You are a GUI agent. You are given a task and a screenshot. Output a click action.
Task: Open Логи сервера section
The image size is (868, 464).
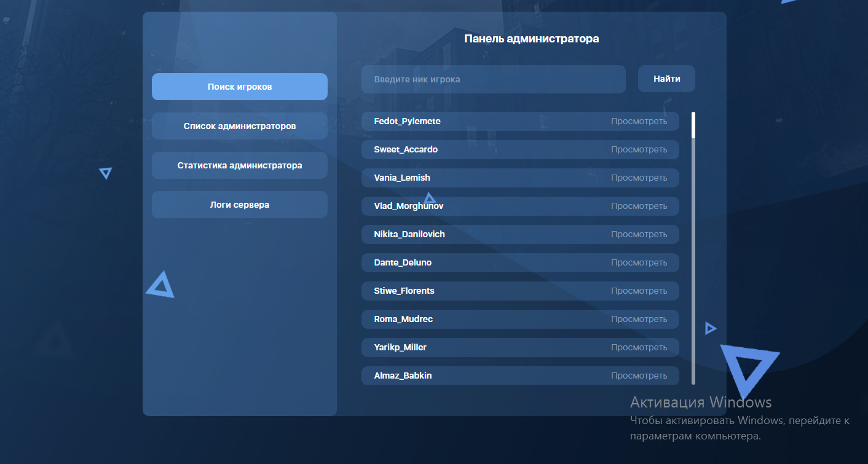pyautogui.click(x=239, y=205)
